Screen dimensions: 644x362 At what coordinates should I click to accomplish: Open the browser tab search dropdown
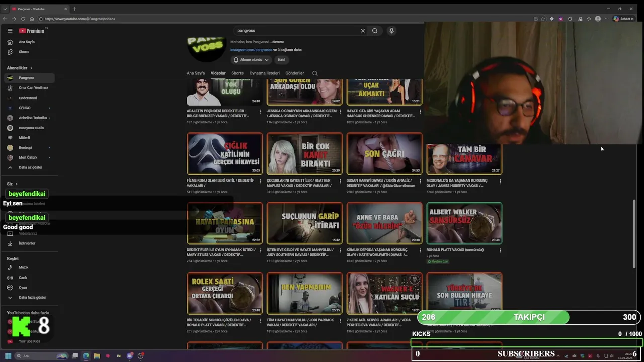5,9
